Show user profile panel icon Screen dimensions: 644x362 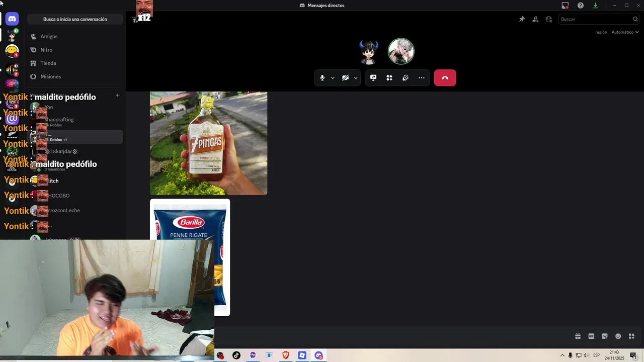point(549,19)
